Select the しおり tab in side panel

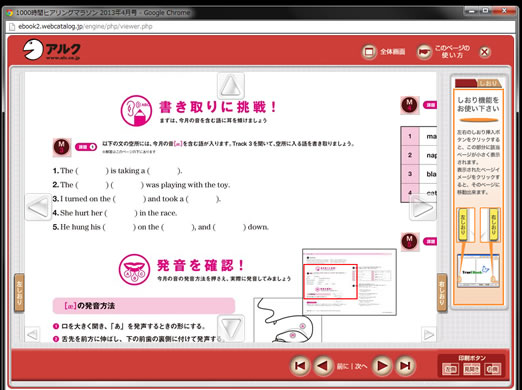[489, 83]
